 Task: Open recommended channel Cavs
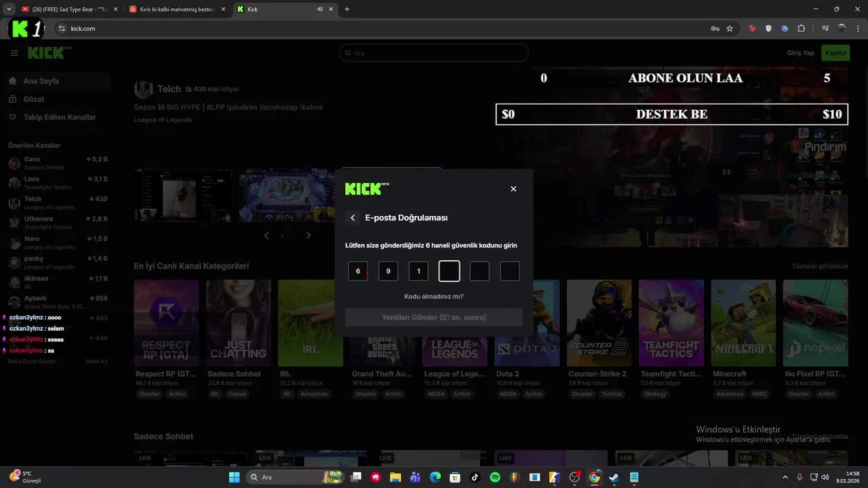click(x=57, y=163)
